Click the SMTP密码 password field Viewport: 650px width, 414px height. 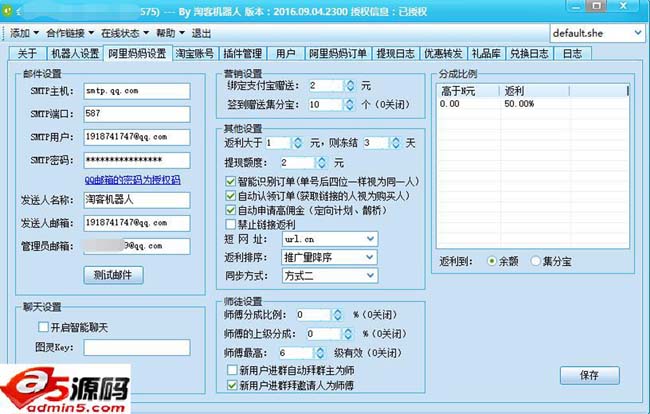(137, 160)
